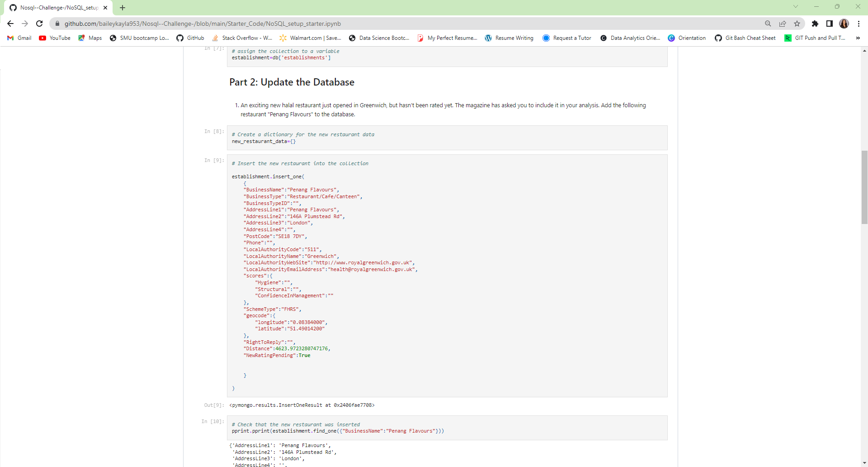Image resolution: width=868 pixels, height=467 pixels.
Task: Bookmark this page with the star icon
Action: [x=797, y=24]
